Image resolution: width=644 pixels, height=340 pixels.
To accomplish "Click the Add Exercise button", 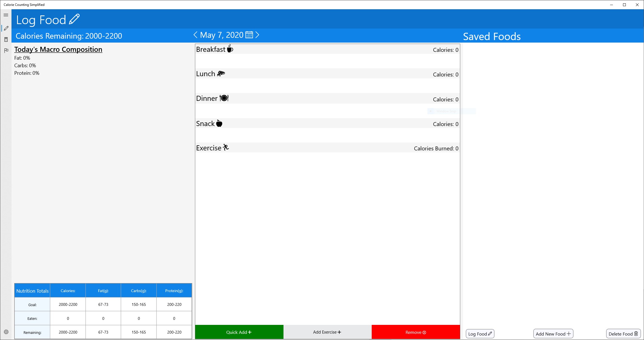I will coord(327,332).
